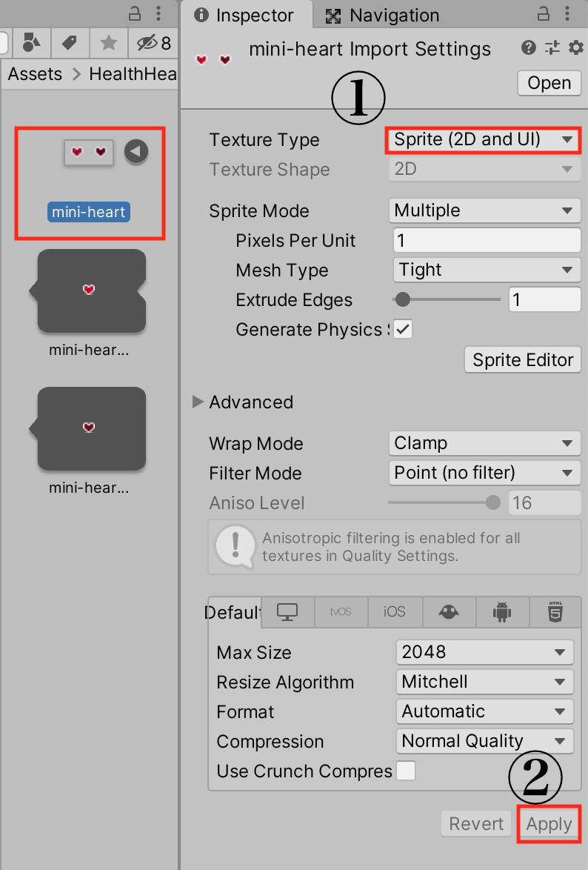Click the Pixels Per Unit input field
Screen dimensions: 588x870
point(487,240)
